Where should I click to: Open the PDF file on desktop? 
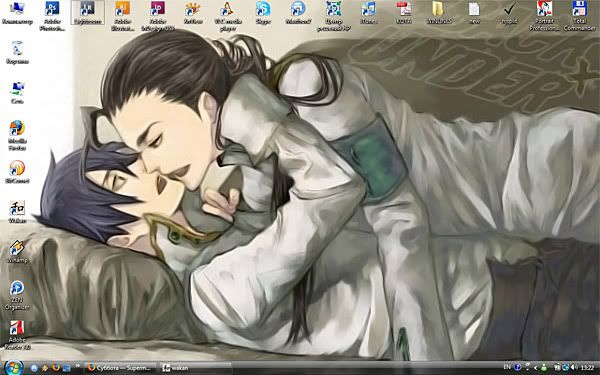pyautogui.click(x=404, y=13)
